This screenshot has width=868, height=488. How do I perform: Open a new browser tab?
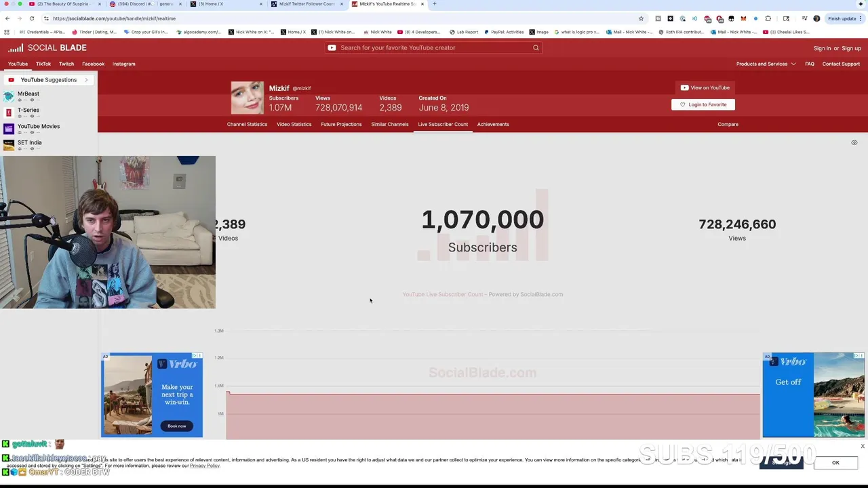pos(435,4)
